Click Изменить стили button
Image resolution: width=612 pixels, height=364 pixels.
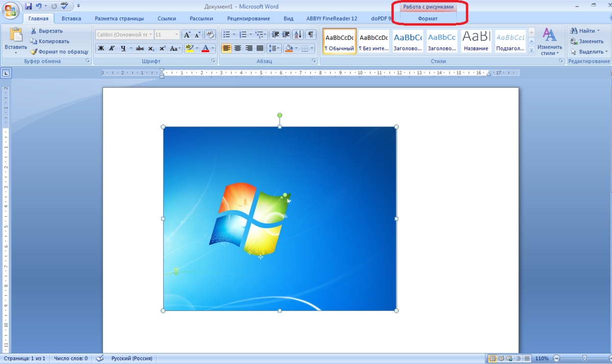tap(549, 41)
